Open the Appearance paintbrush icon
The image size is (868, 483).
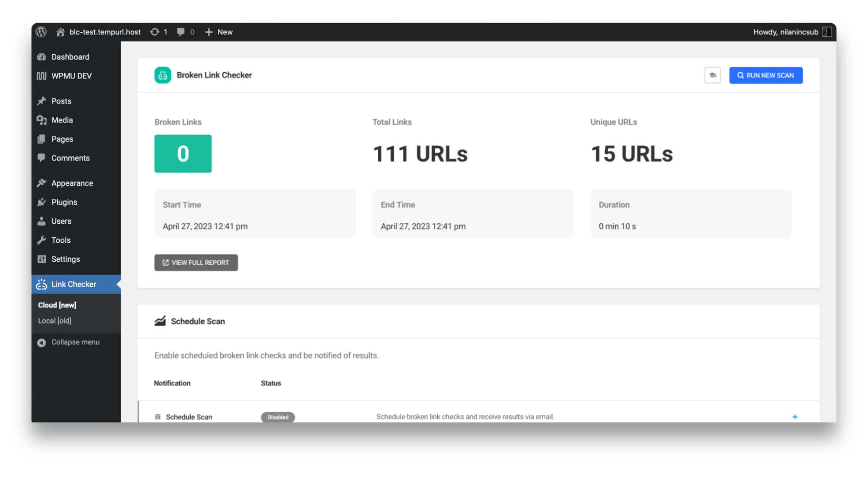pyautogui.click(x=42, y=183)
